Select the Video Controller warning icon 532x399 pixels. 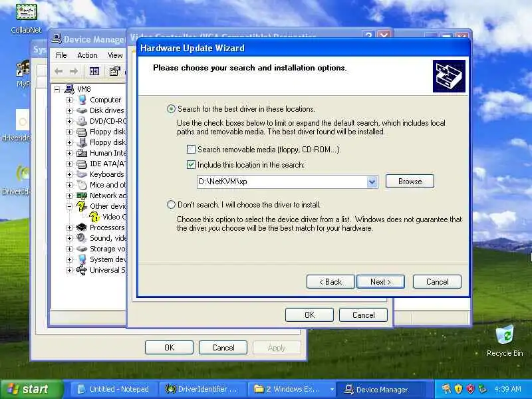[x=94, y=217]
